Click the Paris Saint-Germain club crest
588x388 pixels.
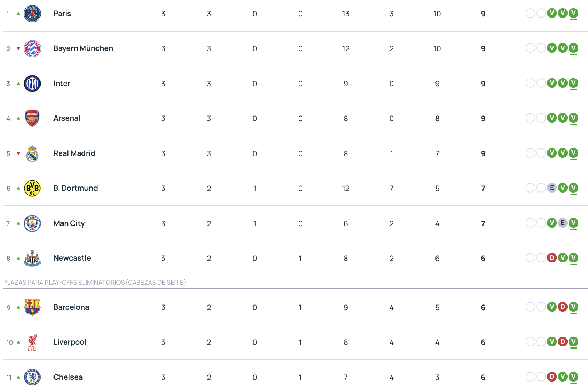pos(32,14)
